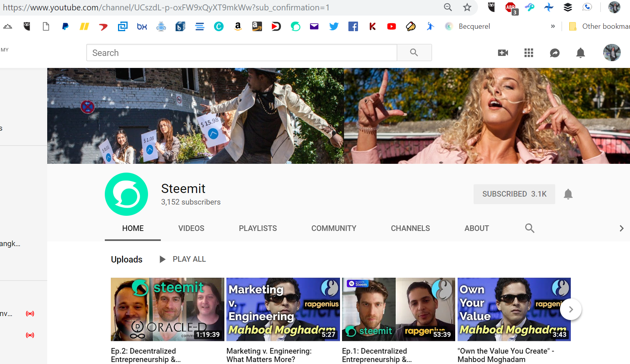Screen dimensions: 630x364
Task: Switch to the VIDEOS tab
Action: tap(191, 228)
